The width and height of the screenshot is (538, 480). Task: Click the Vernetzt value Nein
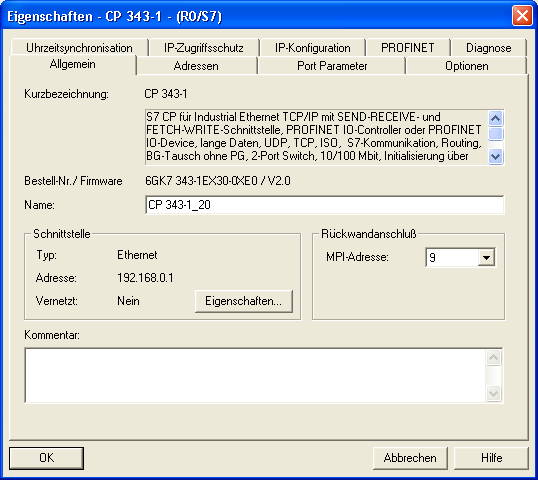point(128,301)
